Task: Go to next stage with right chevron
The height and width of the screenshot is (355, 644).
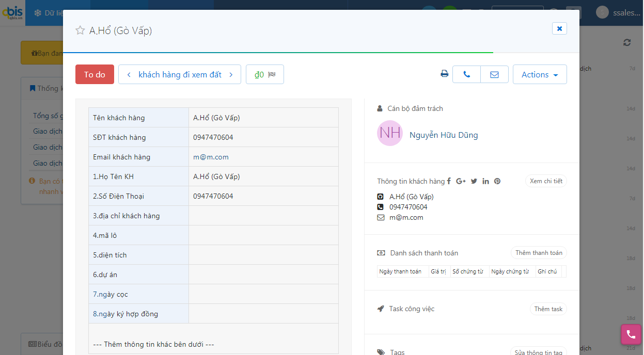Action: [x=231, y=75]
